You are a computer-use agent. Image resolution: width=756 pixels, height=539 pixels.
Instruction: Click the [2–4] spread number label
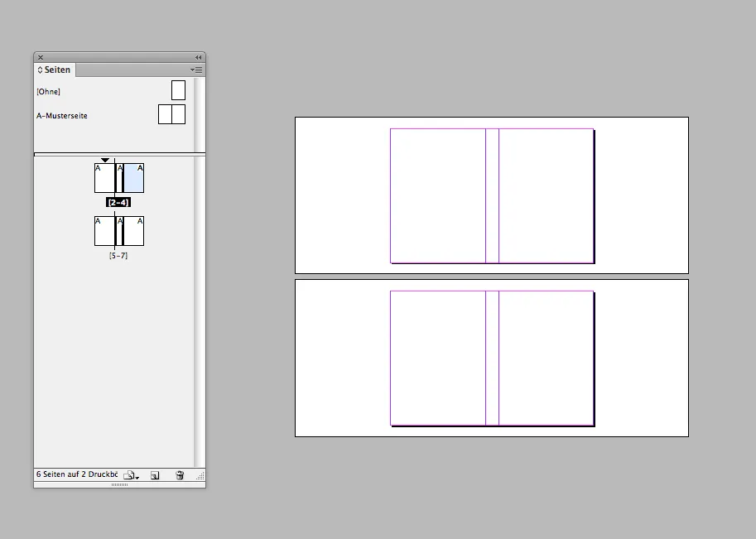point(118,202)
